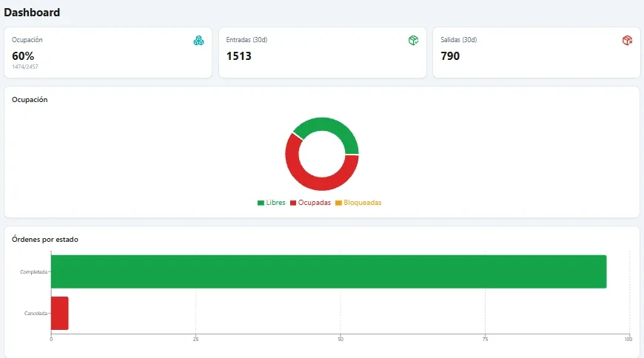Click the Salidas (30d) label
644x358 pixels.
[459, 40]
